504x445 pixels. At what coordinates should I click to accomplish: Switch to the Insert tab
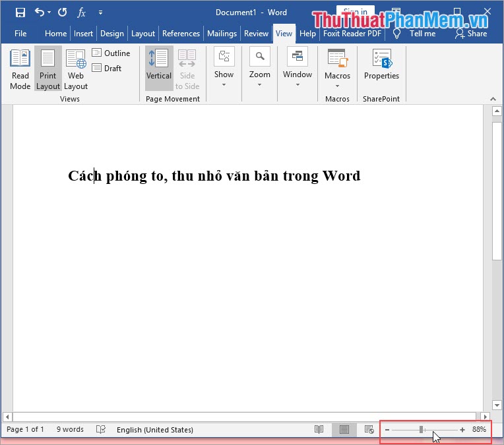pyautogui.click(x=83, y=34)
